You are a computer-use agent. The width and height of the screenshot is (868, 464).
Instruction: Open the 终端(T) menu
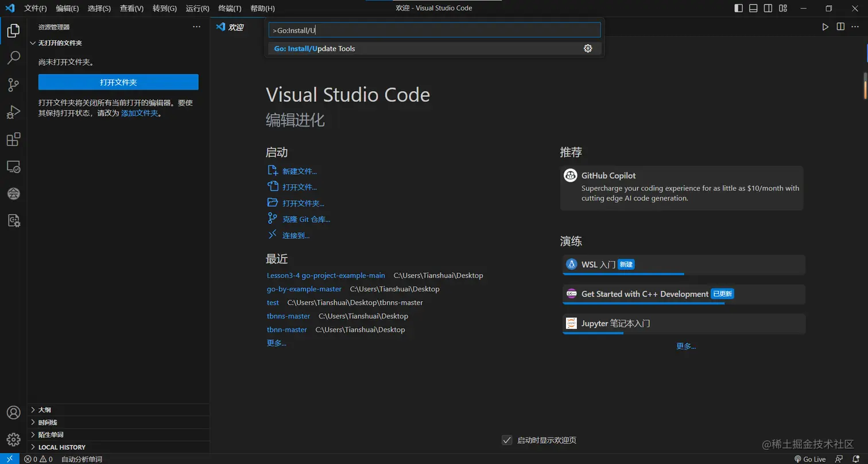(230, 9)
